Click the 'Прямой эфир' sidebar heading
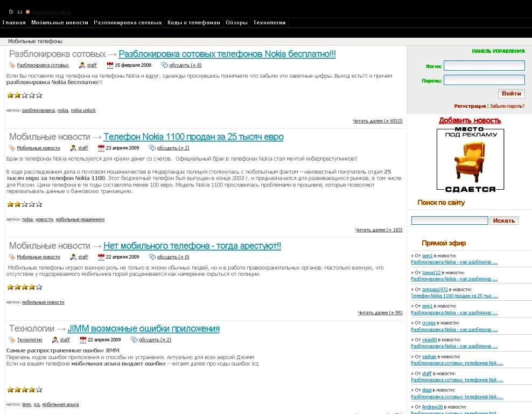This screenshot has height=414, width=532. pyautogui.click(x=444, y=243)
